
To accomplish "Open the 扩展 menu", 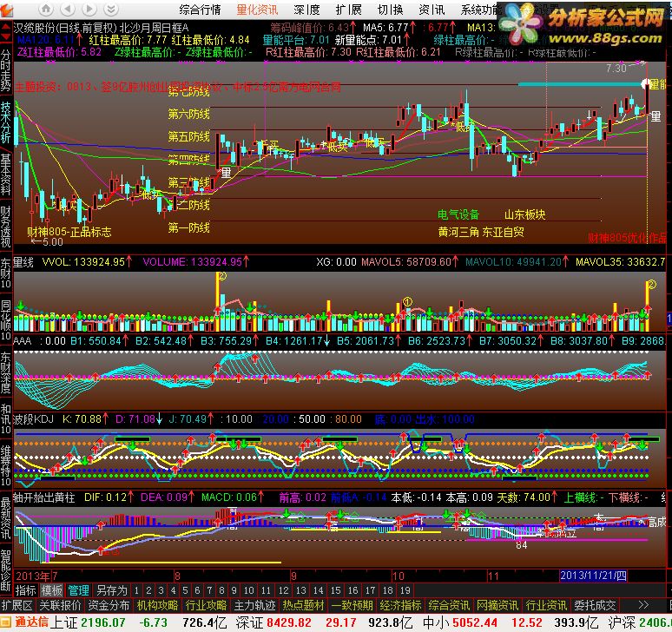I will pyautogui.click(x=348, y=10).
